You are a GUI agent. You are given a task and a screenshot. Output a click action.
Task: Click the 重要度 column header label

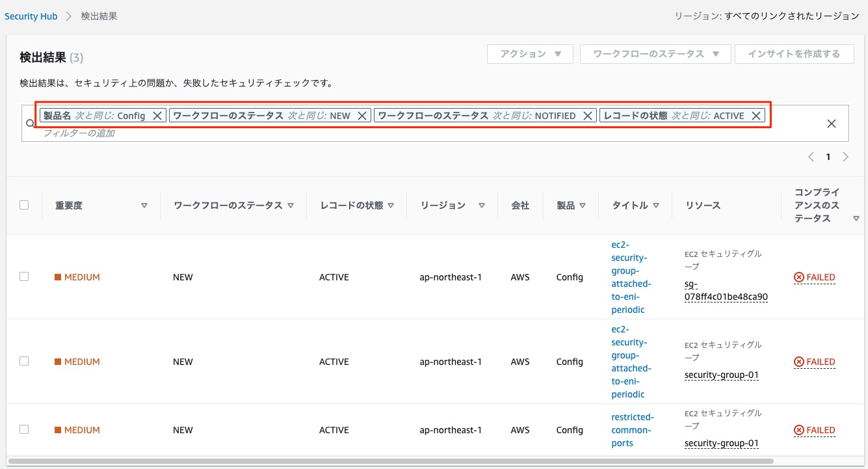pos(69,206)
